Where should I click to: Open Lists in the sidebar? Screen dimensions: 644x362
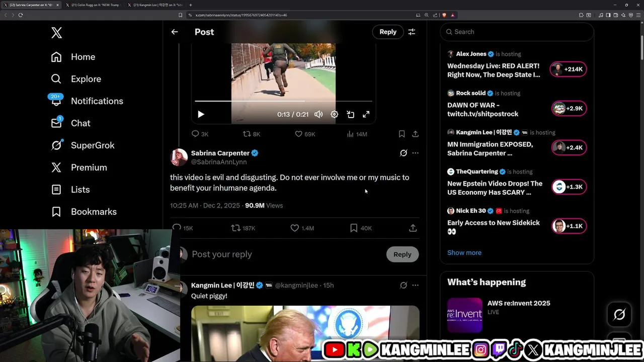pyautogui.click(x=70, y=190)
